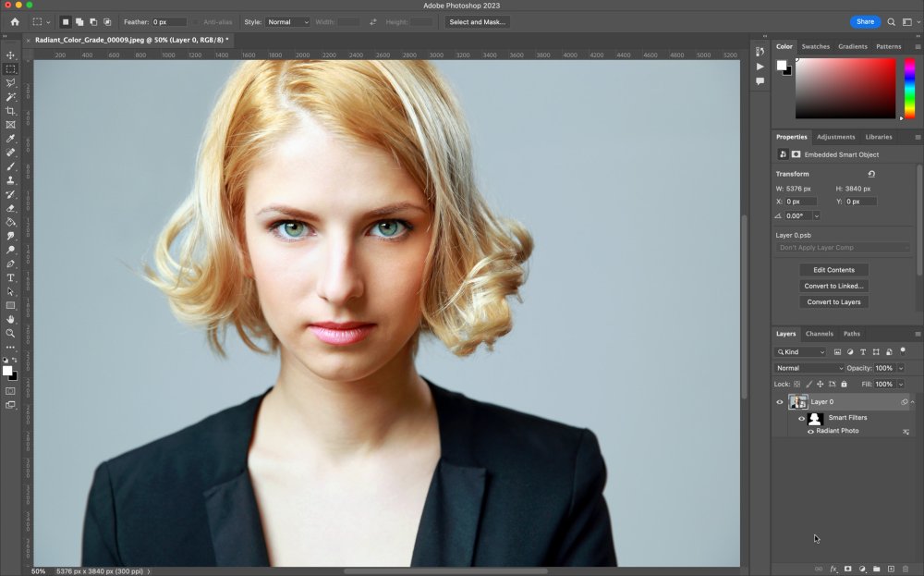Pick the Horizontal Type tool
This screenshot has width=924, height=576.
click(11, 277)
